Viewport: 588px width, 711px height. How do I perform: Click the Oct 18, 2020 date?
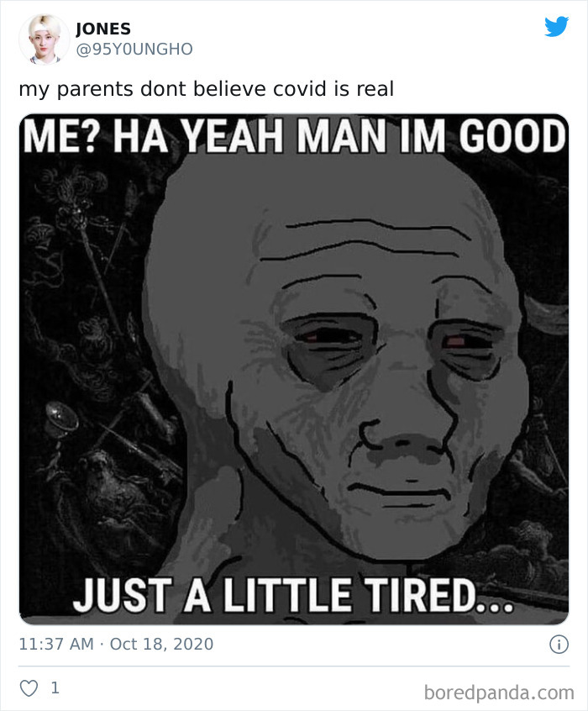click(161, 644)
